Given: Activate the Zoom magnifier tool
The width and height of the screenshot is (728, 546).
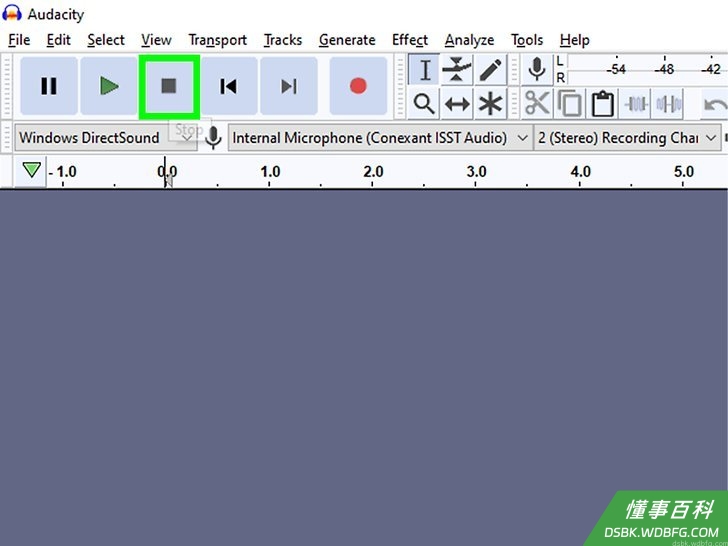Looking at the screenshot, I should (x=424, y=104).
